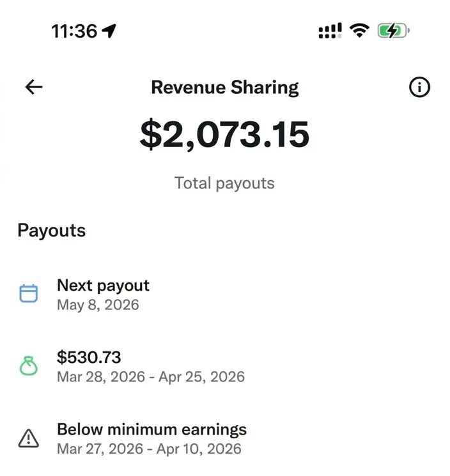Tap the 11:36 clock time
The height and width of the screenshot is (476, 450).
[x=74, y=31]
